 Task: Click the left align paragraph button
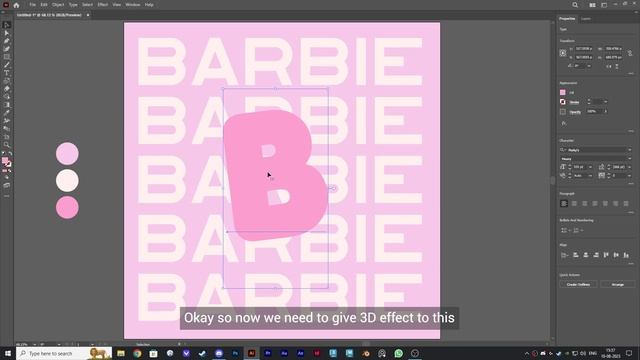coord(564,203)
